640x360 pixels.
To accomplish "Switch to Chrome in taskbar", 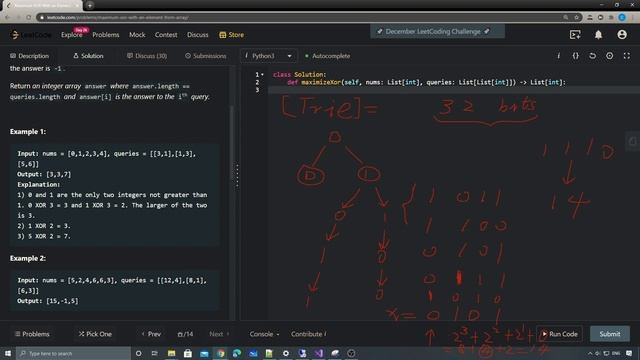I will coord(220,353).
